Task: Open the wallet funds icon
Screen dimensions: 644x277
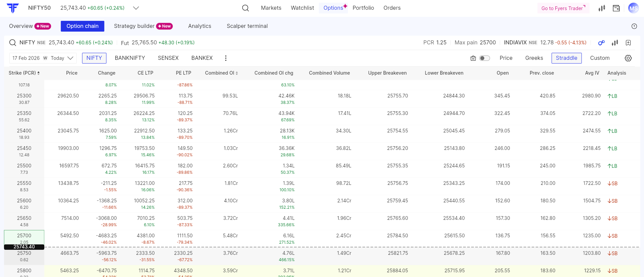Action: (616, 8)
